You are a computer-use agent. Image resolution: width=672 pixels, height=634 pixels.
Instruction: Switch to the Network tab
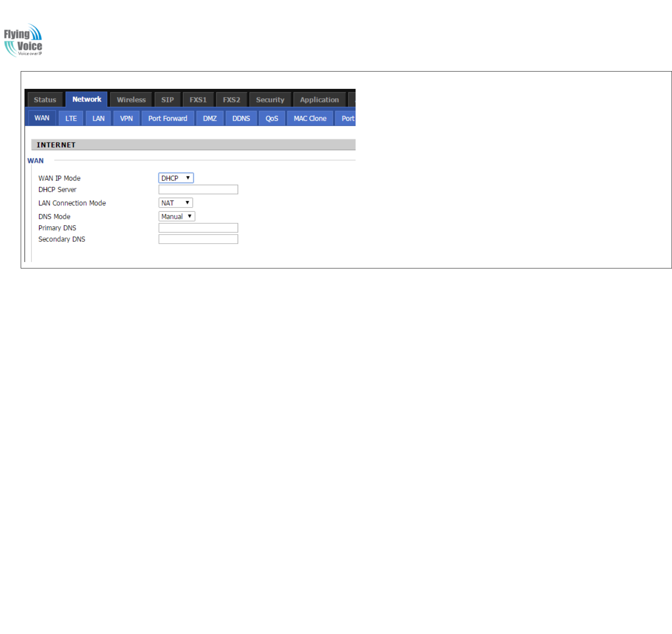point(87,99)
